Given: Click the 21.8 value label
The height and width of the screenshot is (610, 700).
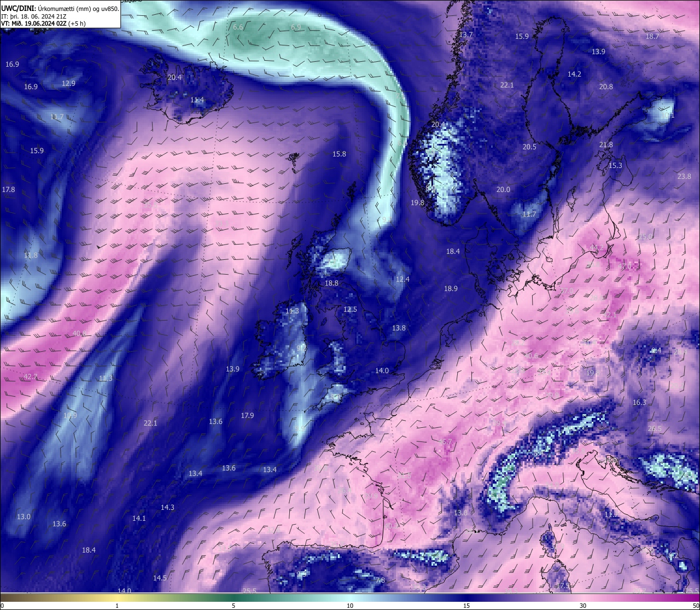Looking at the screenshot, I should point(606,145).
